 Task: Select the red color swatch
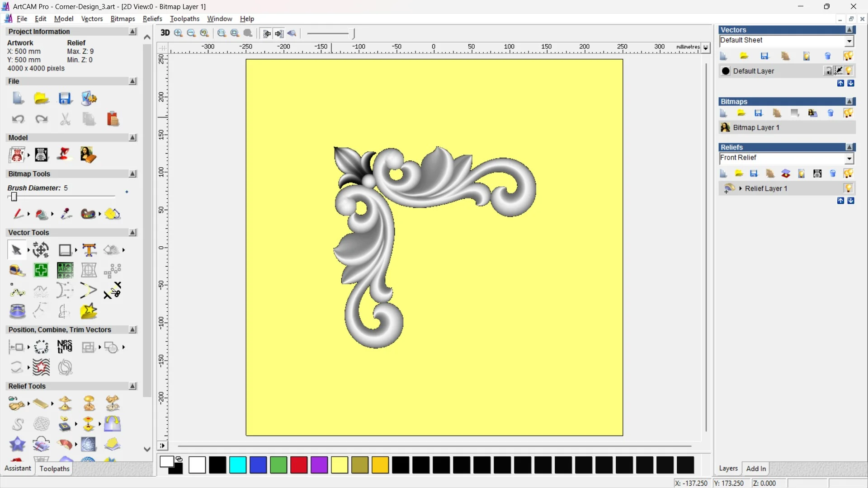[x=298, y=465]
